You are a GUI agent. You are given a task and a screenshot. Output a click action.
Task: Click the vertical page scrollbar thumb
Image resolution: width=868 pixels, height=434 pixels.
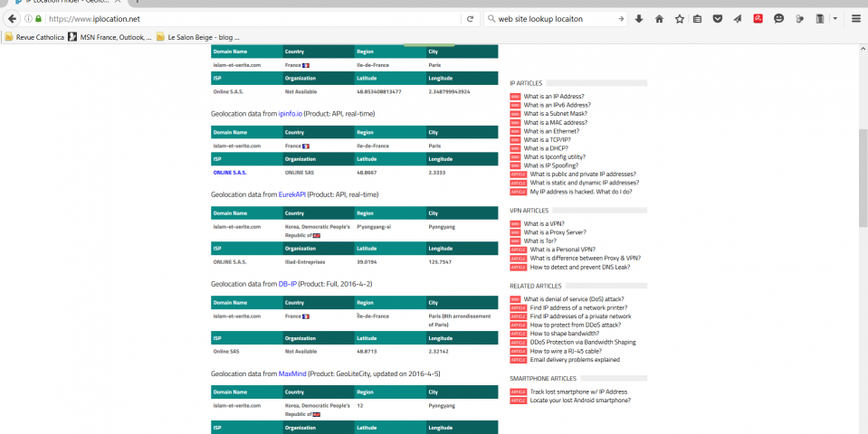click(863, 178)
